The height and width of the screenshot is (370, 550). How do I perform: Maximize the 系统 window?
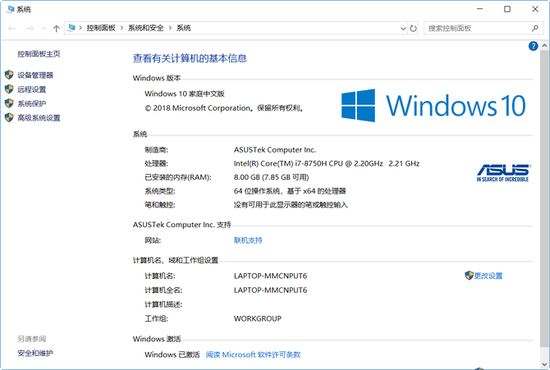pos(507,9)
